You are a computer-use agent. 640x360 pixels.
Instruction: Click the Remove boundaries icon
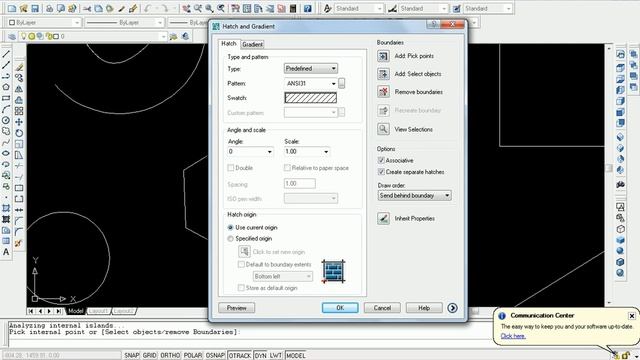coord(383,92)
